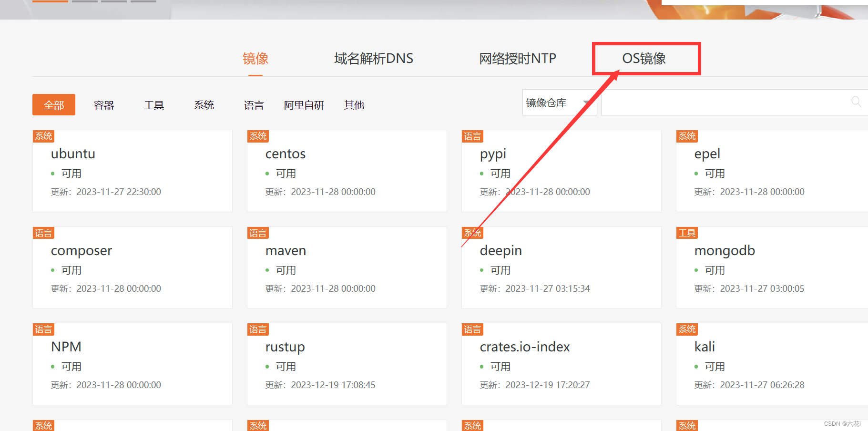The image size is (868, 431).
Task: Open the crates.io-index mirror card
Action: click(562, 364)
